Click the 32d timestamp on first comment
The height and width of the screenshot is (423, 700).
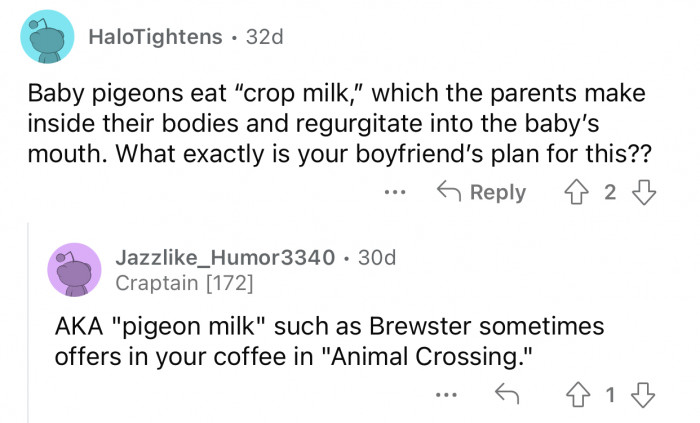click(x=264, y=37)
